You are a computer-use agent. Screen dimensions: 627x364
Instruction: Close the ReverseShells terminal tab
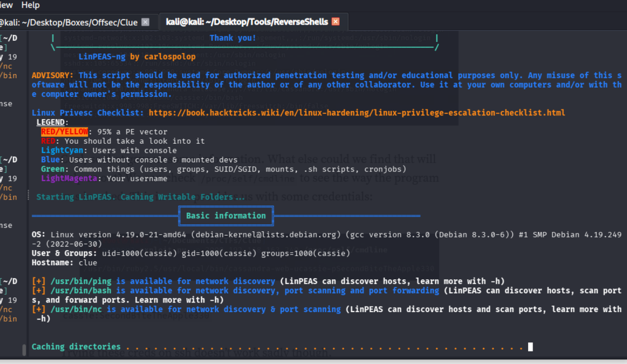pos(336,22)
